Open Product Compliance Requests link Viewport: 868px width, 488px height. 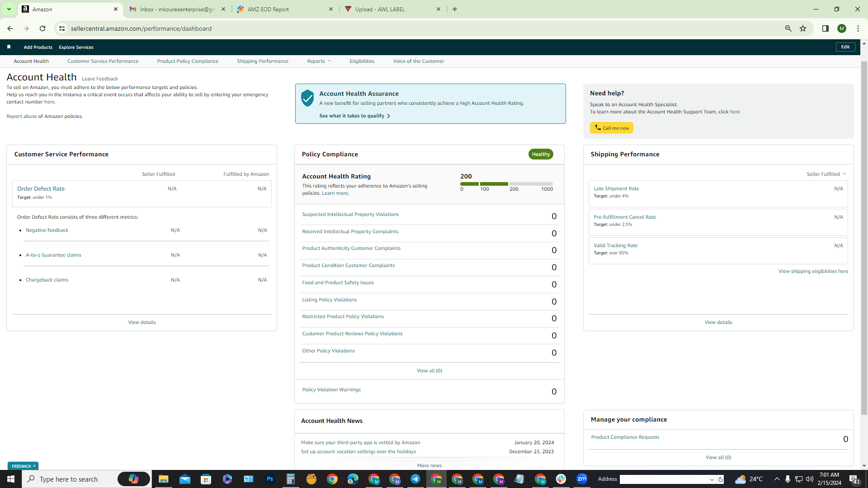tap(625, 437)
